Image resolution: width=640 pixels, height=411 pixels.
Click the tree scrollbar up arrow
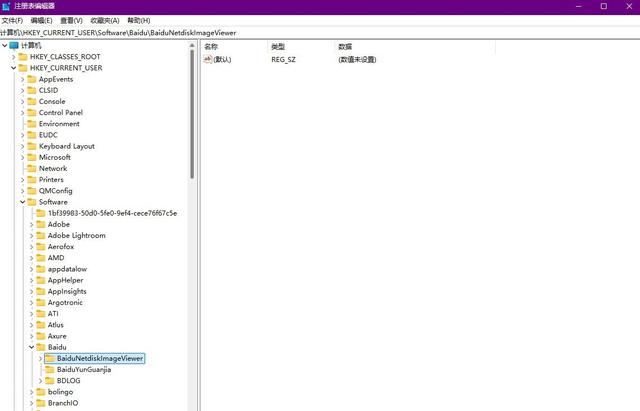point(192,45)
